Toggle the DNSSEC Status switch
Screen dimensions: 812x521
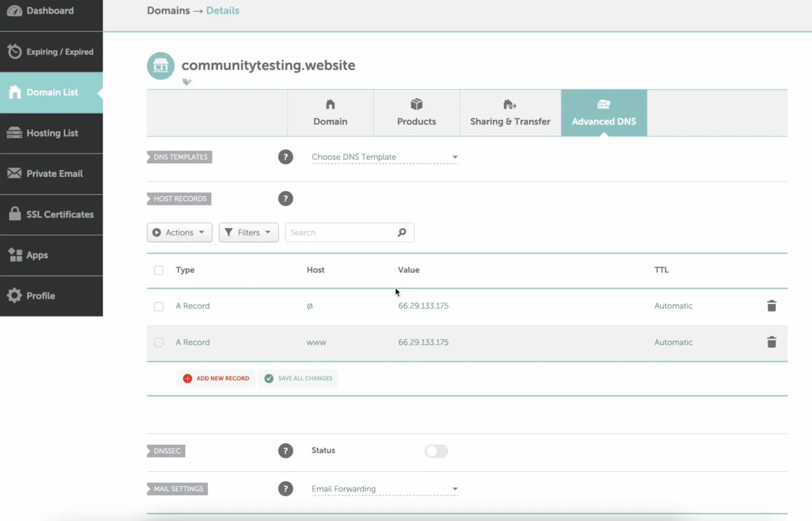(436, 451)
